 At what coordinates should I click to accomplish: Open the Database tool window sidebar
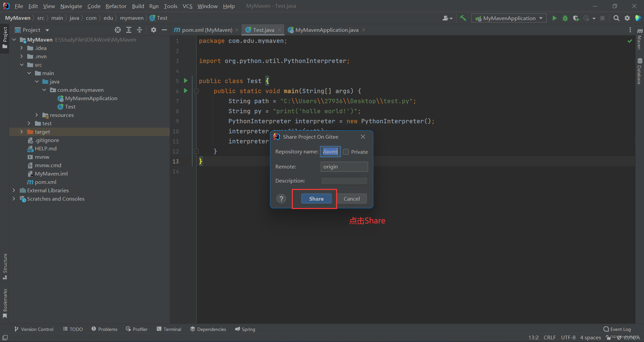tap(640, 71)
